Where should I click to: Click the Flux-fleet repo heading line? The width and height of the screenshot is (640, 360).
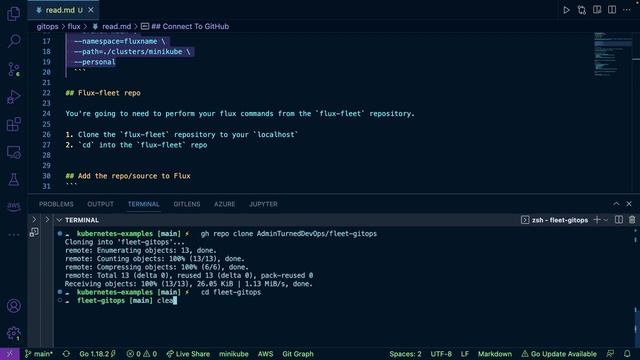pos(103,93)
